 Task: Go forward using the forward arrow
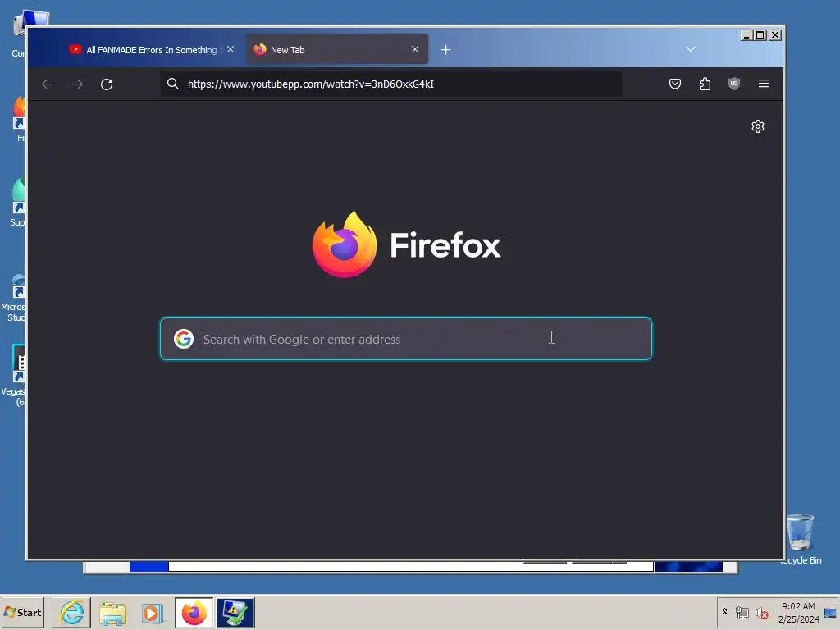click(x=77, y=84)
